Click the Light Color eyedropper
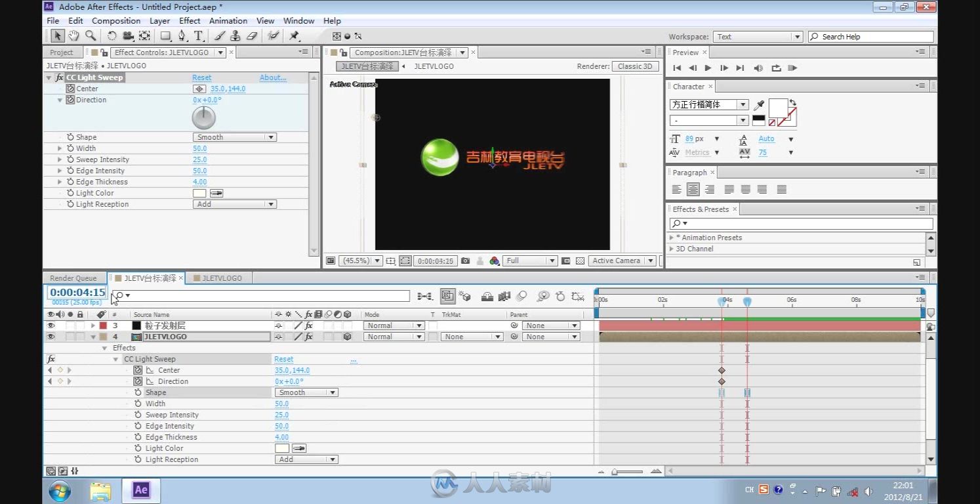This screenshot has height=504, width=980. pos(216,193)
